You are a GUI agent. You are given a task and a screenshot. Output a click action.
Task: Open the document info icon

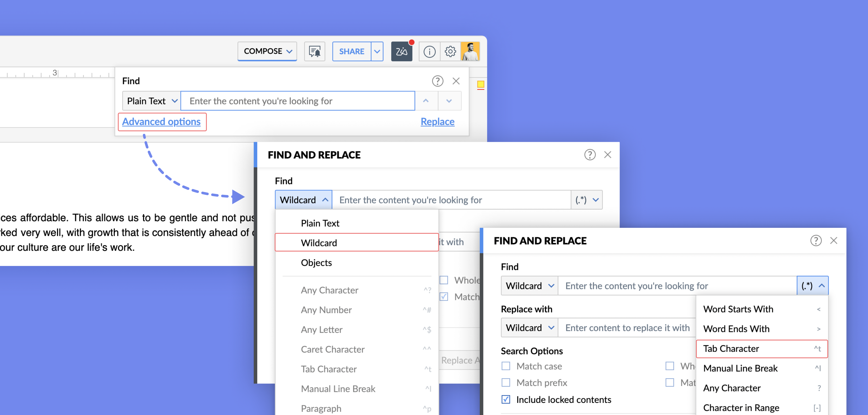pos(429,51)
